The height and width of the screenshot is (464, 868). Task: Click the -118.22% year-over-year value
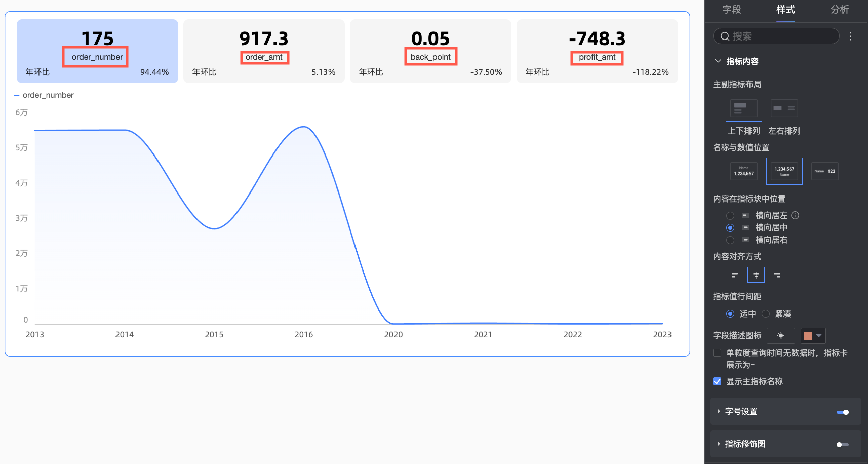coord(651,72)
